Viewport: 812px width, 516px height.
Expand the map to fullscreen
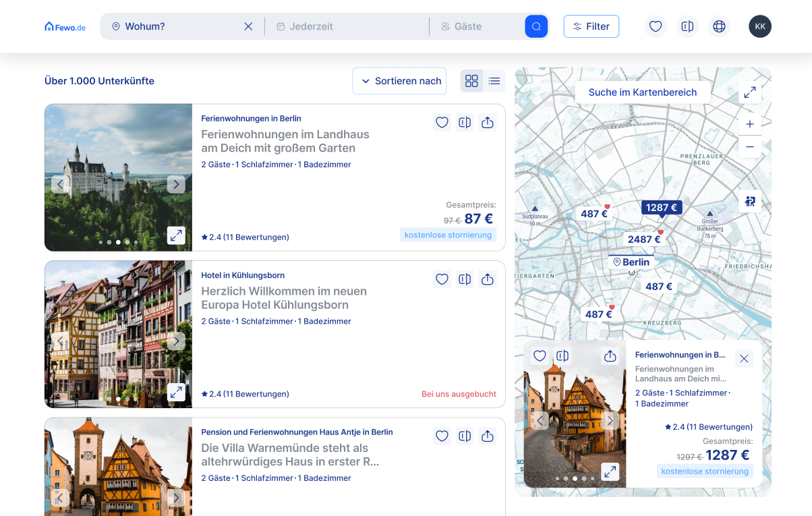coord(750,92)
